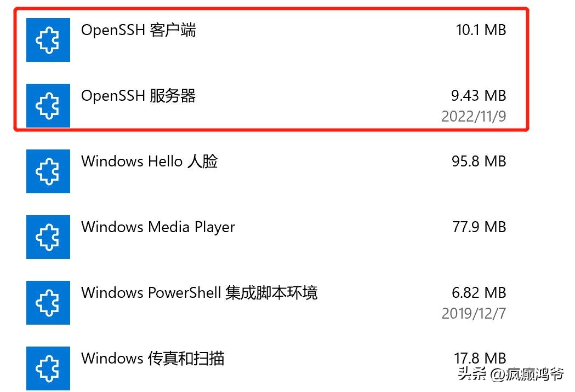This screenshot has width=575, height=392.
Task: Select the Windows Hello 人脸 feature icon
Action: tap(48, 171)
